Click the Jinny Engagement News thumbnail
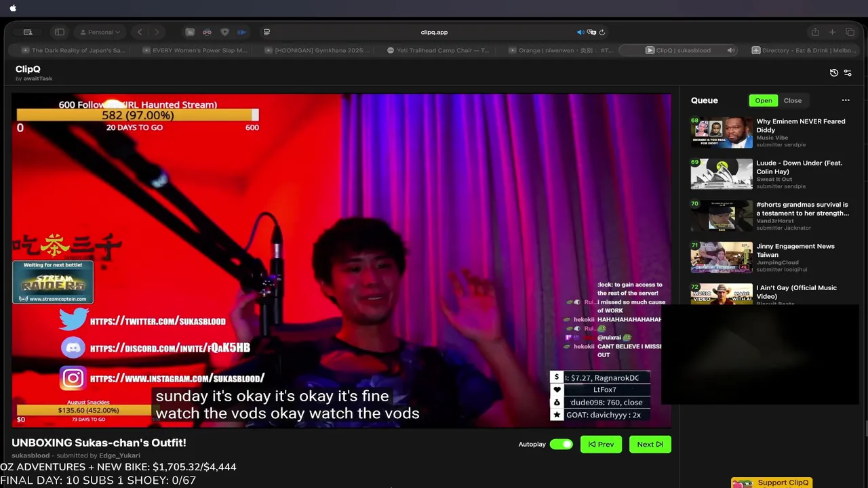Screen dimensions: 868x488 pos(722,258)
